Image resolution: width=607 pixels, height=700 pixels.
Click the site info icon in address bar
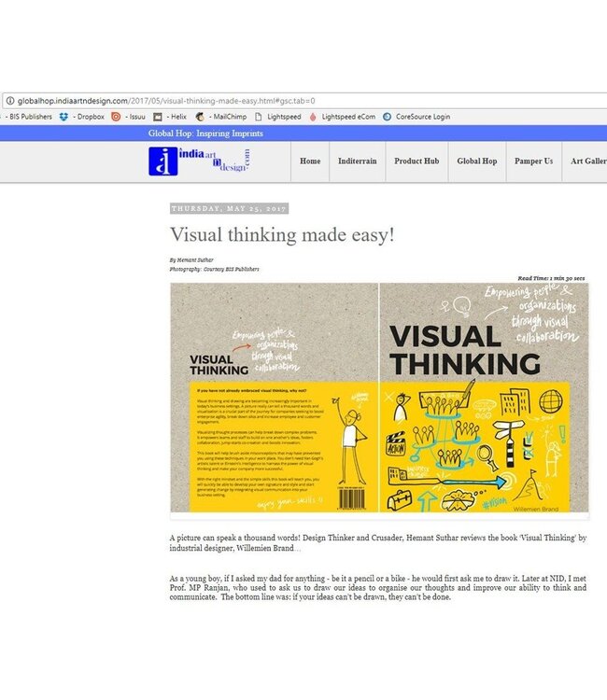pos(10,101)
